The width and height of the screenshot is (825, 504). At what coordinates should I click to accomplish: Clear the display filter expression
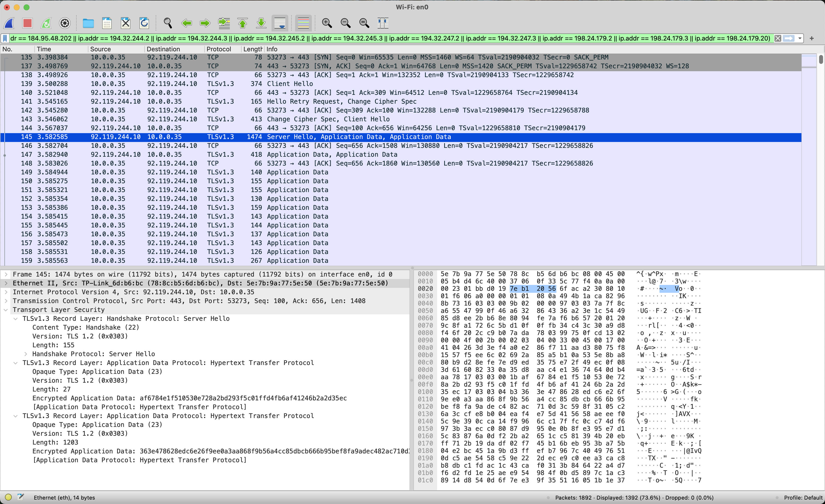click(x=778, y=39)
